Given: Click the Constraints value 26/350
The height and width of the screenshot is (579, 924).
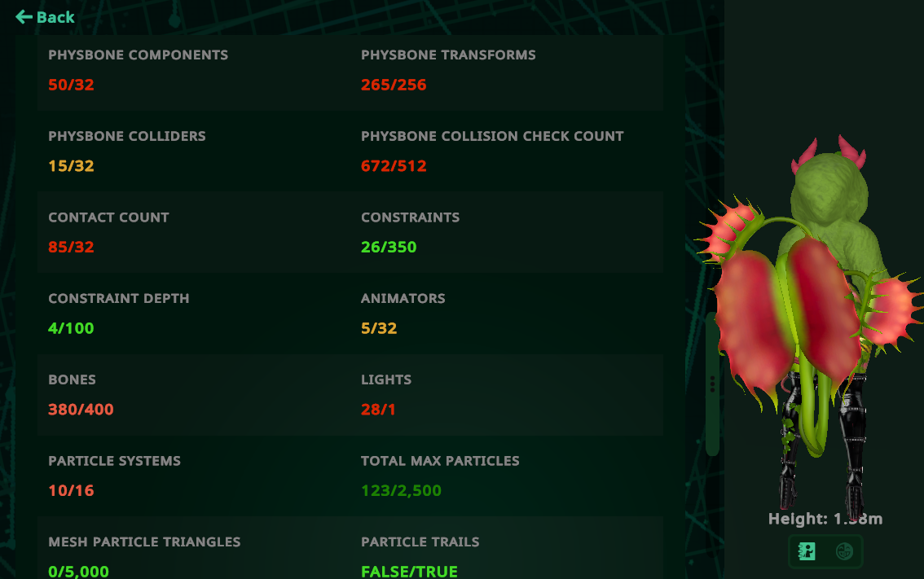Looking at the screenshot, I should (389, 248).
